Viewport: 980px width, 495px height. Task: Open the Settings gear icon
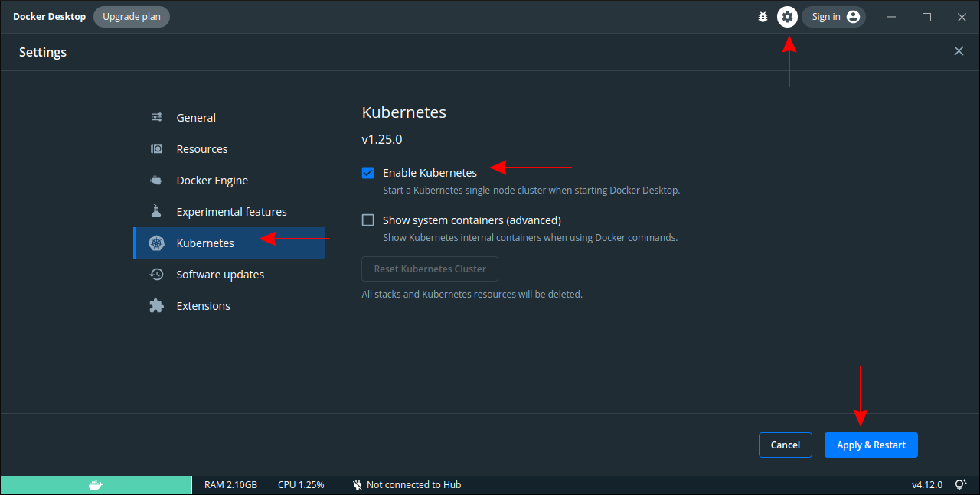(x=787, y=16)
